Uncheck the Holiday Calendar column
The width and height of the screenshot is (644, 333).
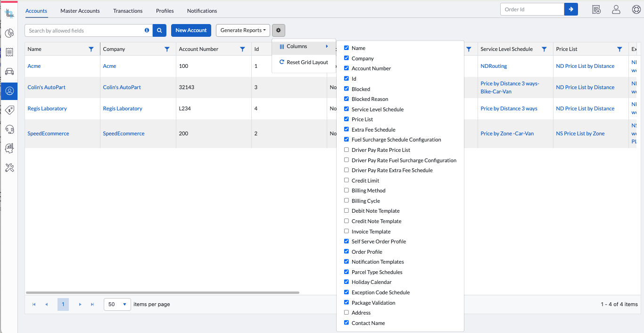pyautogui.click(x=347, y=282)
